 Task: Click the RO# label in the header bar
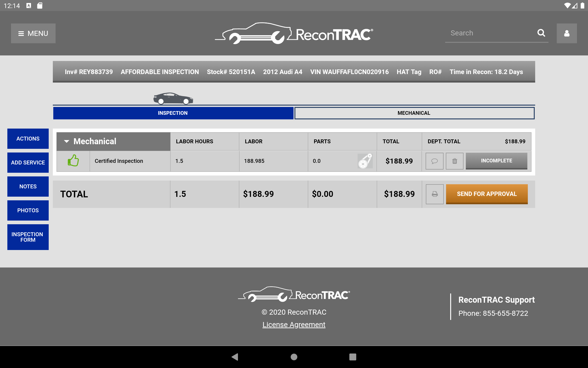pyautogui.click(x=435, y=72)
